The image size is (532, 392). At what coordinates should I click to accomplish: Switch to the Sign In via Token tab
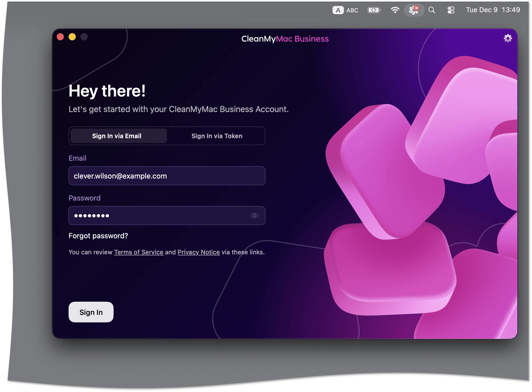(x=217, y=136)
